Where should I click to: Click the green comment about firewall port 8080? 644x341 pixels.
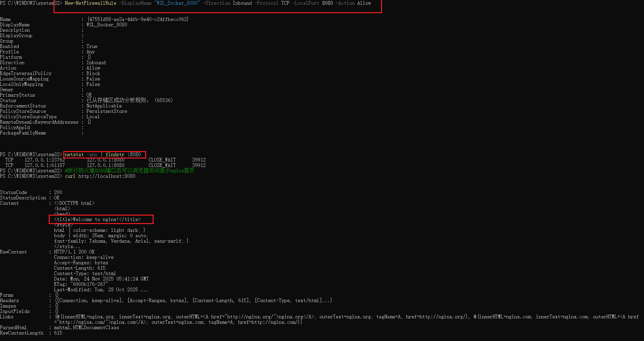[x=130, y=171]
